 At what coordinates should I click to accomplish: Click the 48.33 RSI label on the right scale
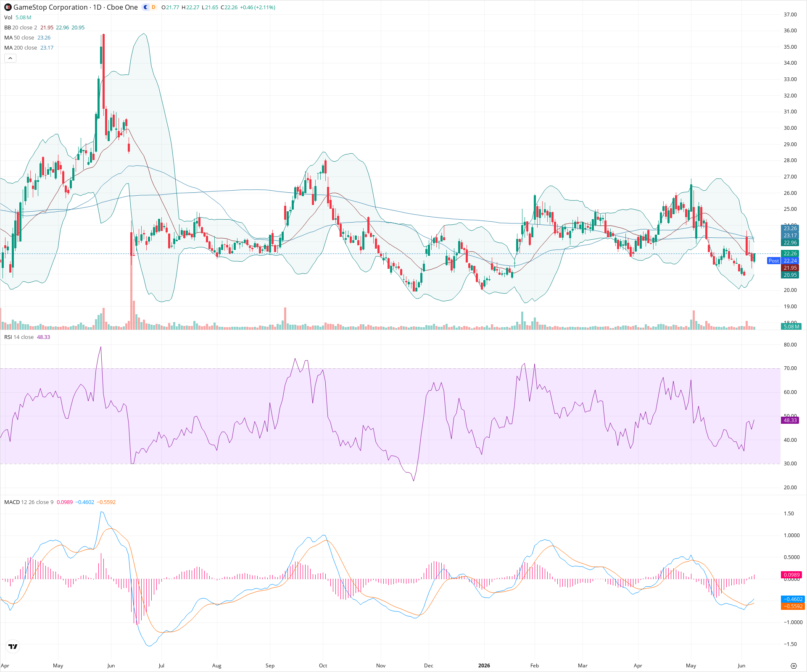[x=790, y=420]
